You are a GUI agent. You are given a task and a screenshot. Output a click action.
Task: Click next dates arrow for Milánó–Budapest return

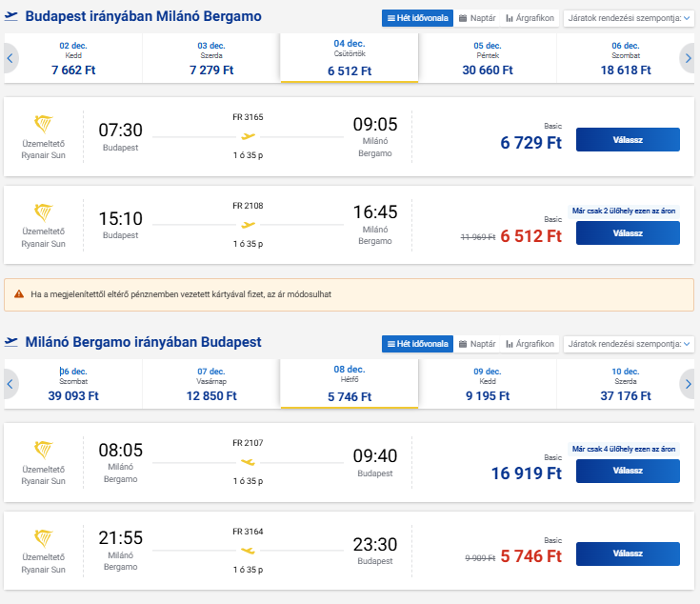(x=688, y=384)
